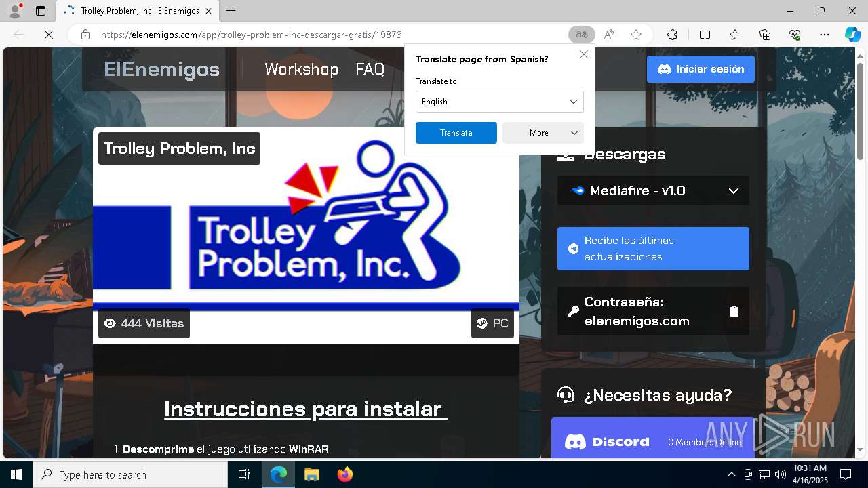Open the Browser essentials icon
868x488 pixels.
tap(795, 35)
